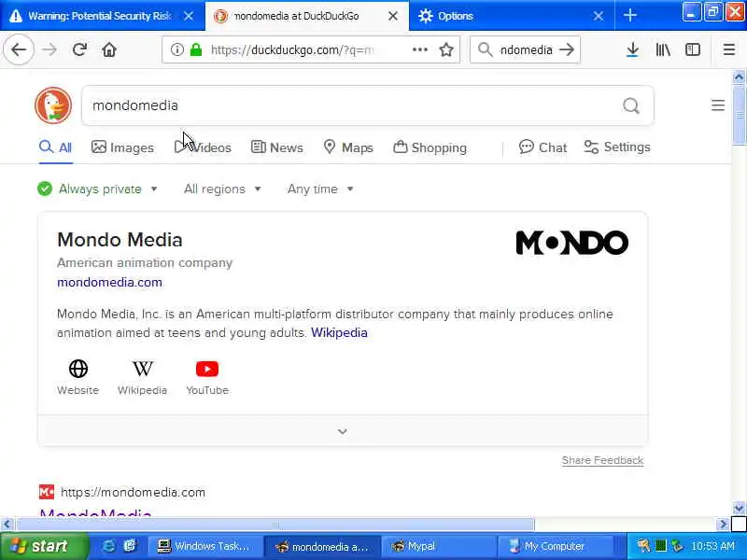Reload the current page
Screen dimensions: 747x560
[79, 49]
